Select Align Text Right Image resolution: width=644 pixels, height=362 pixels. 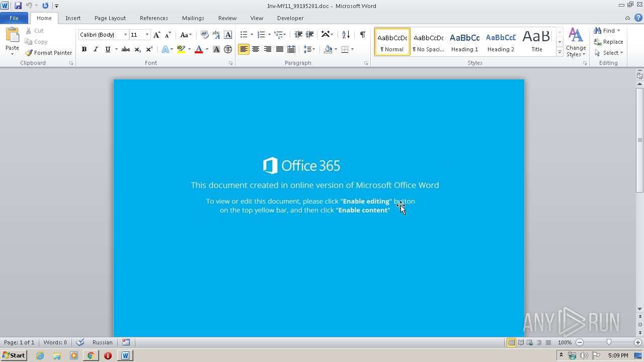tap(268, 49)
